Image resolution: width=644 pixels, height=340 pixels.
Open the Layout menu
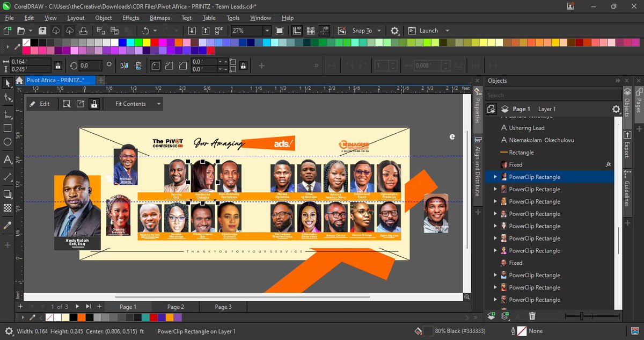point(76,18)
